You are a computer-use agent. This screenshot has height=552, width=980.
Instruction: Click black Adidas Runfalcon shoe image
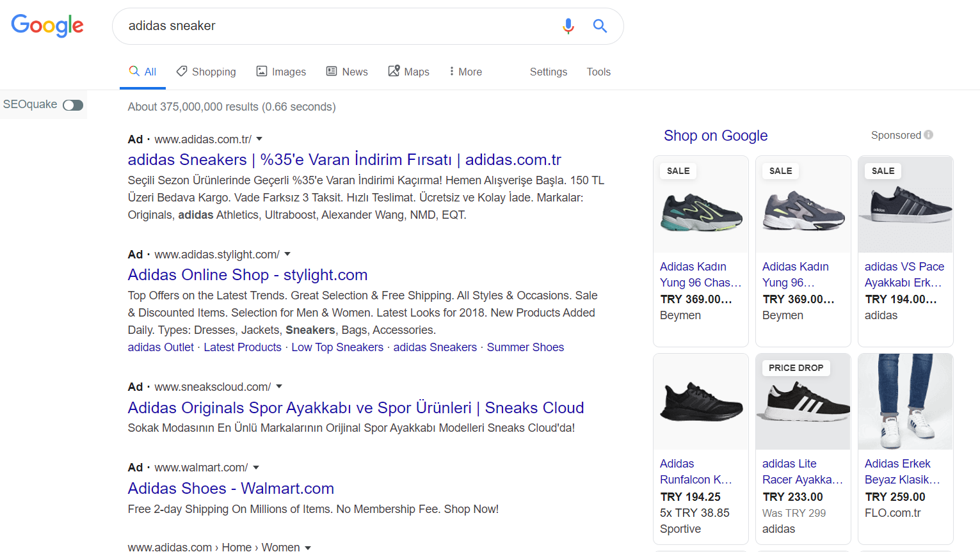[701, 402]
